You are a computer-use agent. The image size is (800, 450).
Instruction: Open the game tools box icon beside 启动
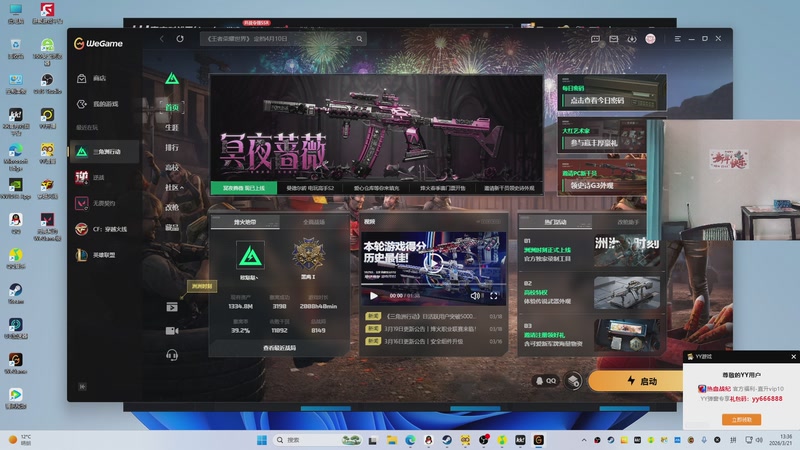point(574,381)
